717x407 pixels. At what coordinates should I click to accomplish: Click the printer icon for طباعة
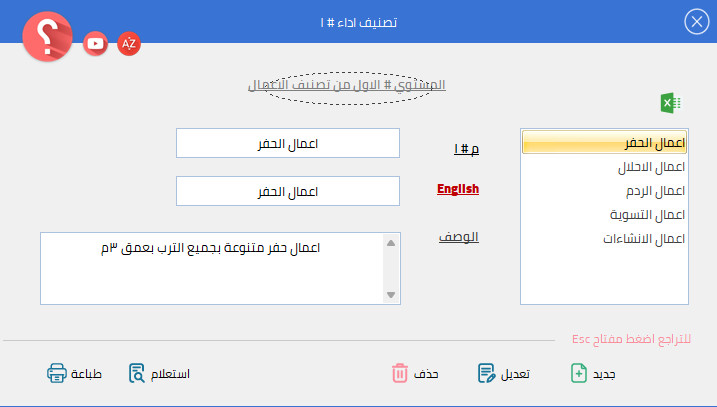[x=57, y=374]
